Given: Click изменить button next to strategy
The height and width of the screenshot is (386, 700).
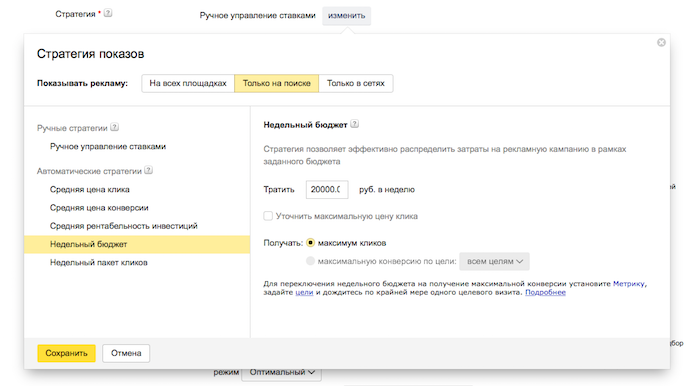Looking at the screenshot, I should pos(346,16).
